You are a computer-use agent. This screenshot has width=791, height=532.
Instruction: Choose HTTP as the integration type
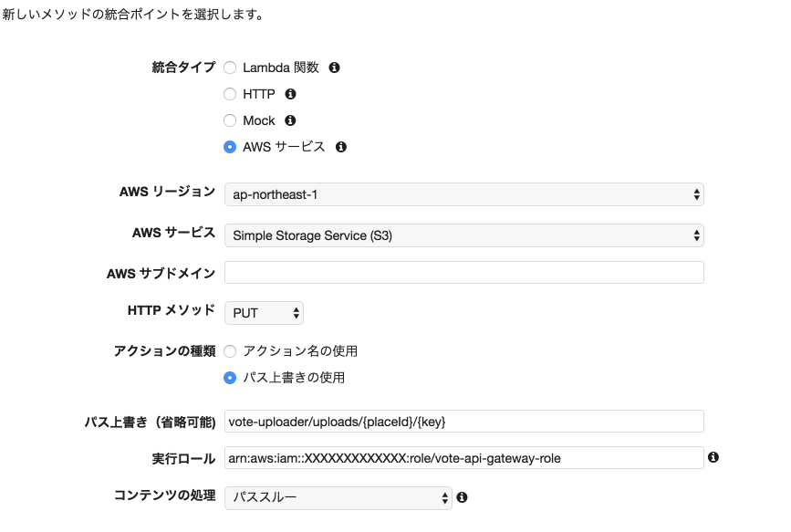(x=230, y=94)
